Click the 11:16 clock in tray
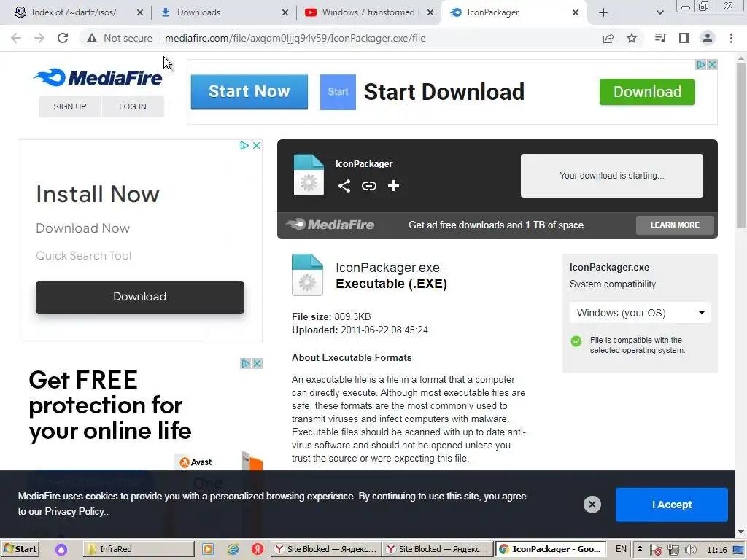This screenshot has height=560, width=747. (716, 550)
